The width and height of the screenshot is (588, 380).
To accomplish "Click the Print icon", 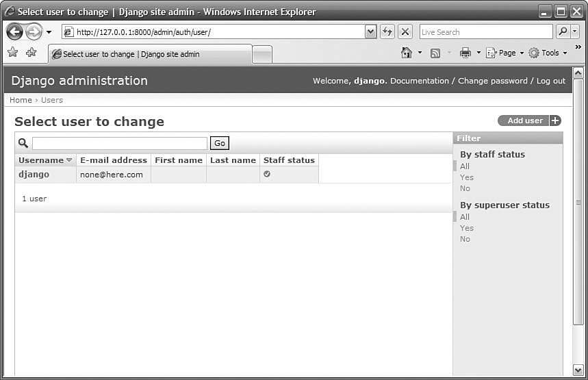I will [x=465, y=53].
